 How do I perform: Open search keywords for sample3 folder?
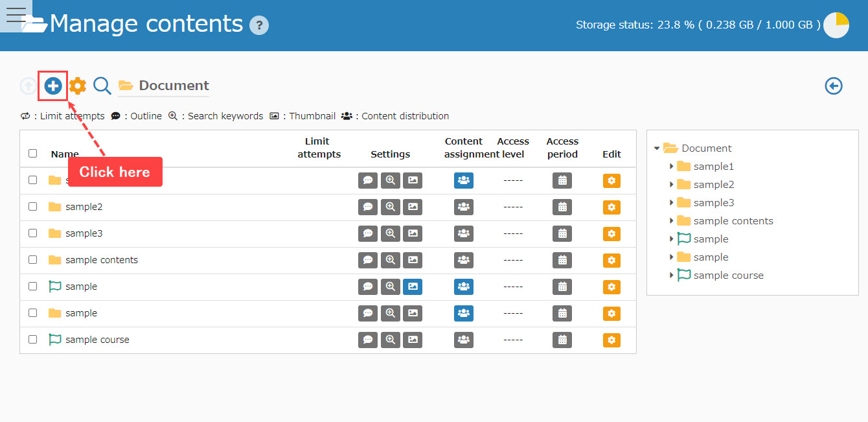[390, 233]
